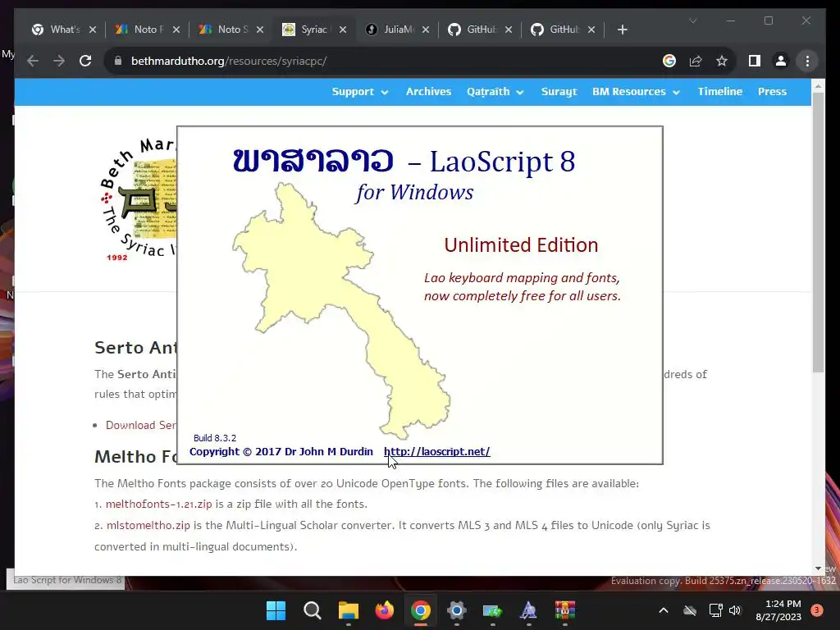This screenshot has height=630, width=840.
Task: Share this page via share icon
Action: point(696,61)
